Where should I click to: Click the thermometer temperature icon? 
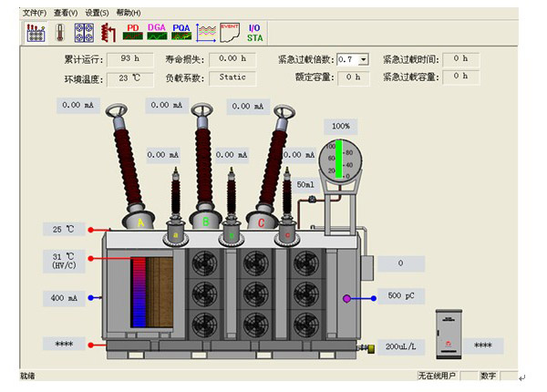point(59,32)
